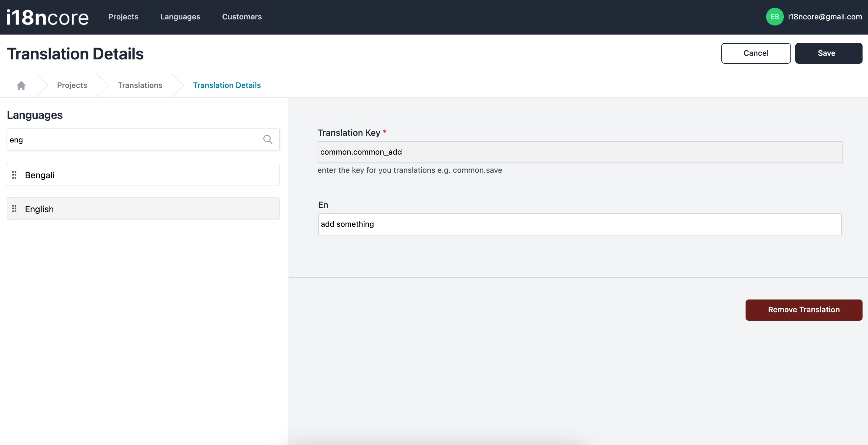Open the Languages nav menu
The width and height of the screenshot is (868, 445).
pyautogui.click(x=180, y=17)
